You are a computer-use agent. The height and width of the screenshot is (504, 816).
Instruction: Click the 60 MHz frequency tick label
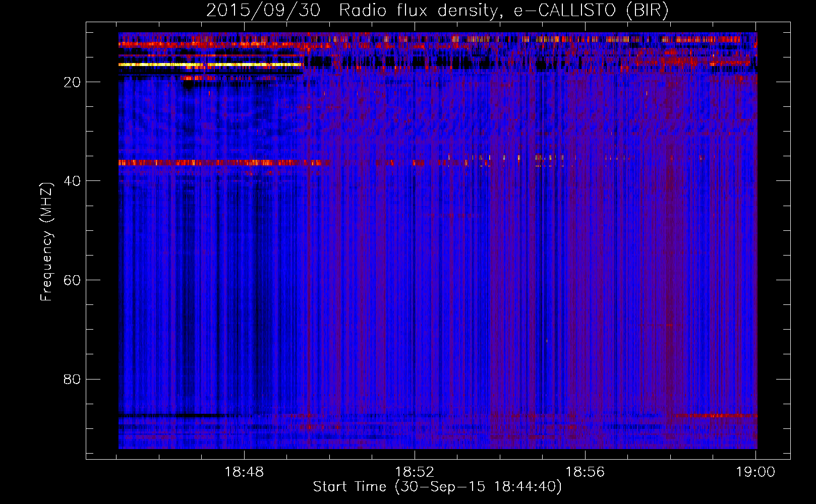click(x=72, y=280)
